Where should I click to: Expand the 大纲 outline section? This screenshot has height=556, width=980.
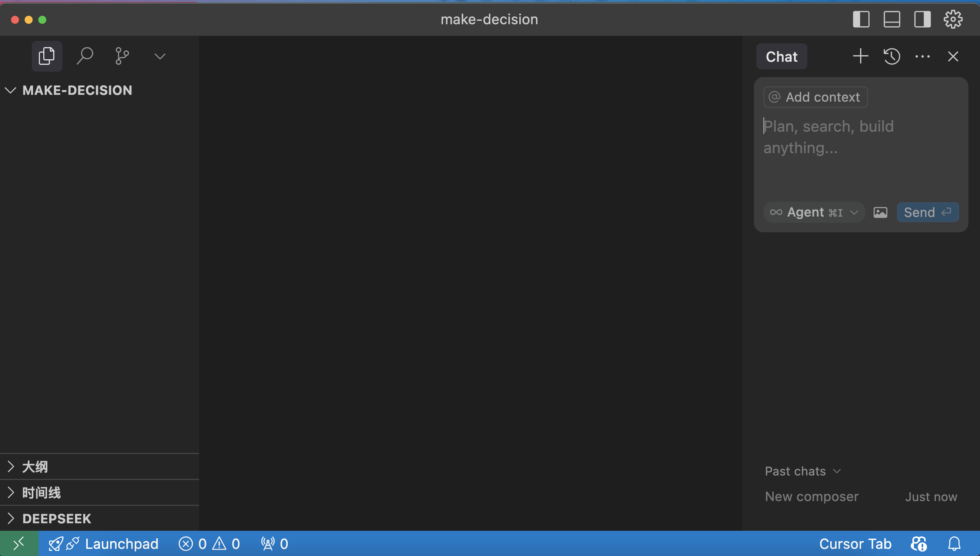(x=34, y=467)
